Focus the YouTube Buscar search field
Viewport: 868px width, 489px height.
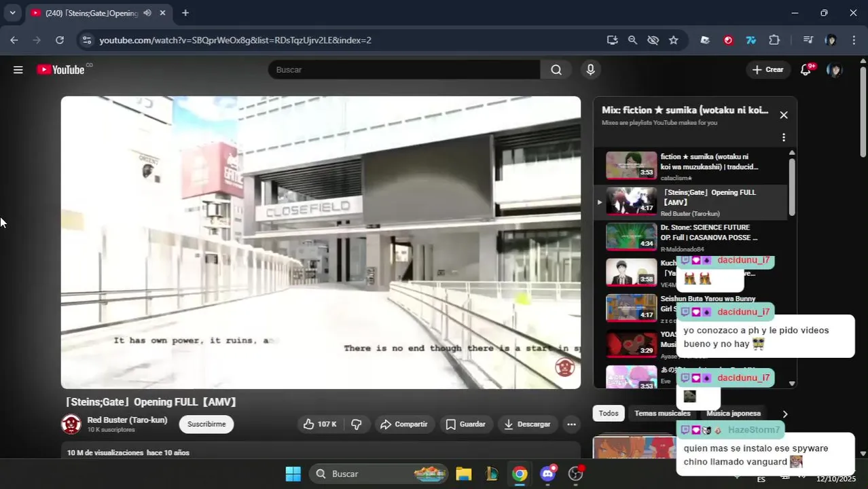[404, 69]
